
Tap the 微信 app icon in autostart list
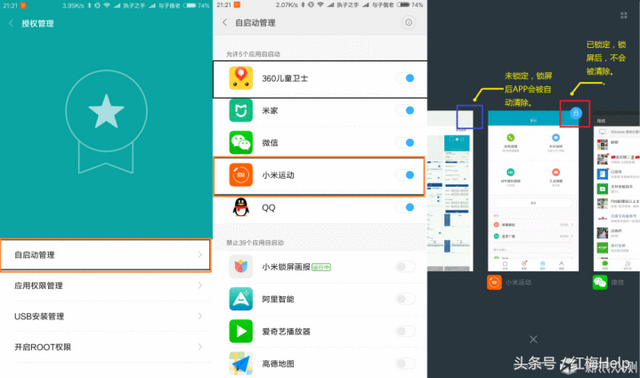(241, 142)
